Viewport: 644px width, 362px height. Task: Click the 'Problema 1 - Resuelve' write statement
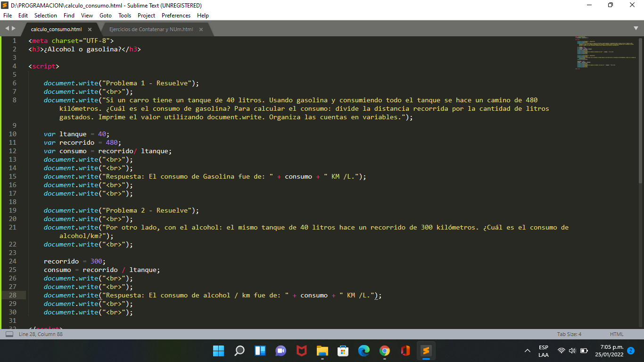[x=122, y=83]
